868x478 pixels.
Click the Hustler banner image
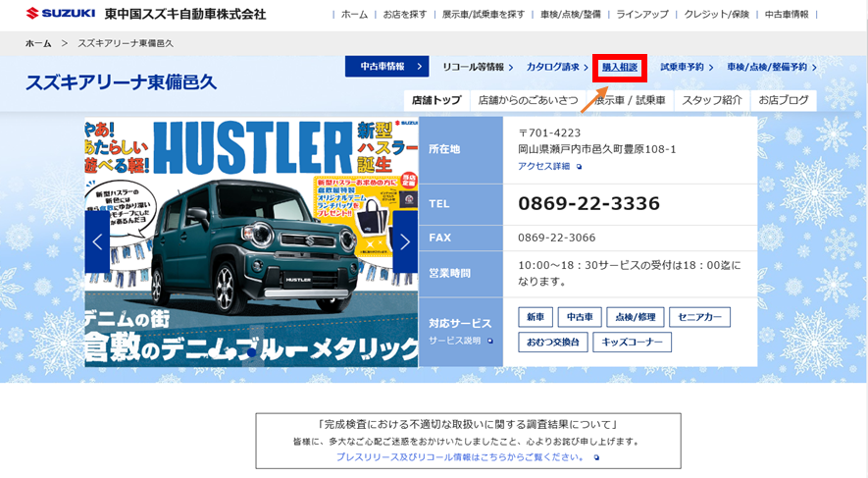coord(251,242)
